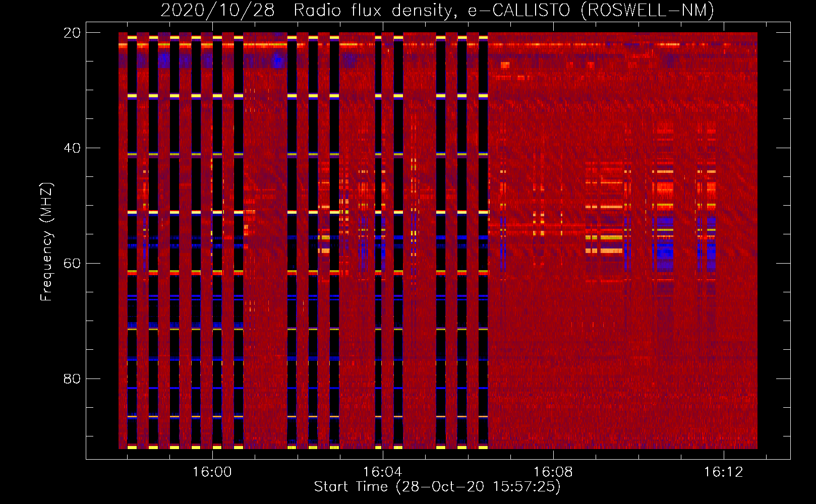The height and width of the screenshot is (504, 816).
Task: Click the 16:00 time tick label
Action: point(212,472)
